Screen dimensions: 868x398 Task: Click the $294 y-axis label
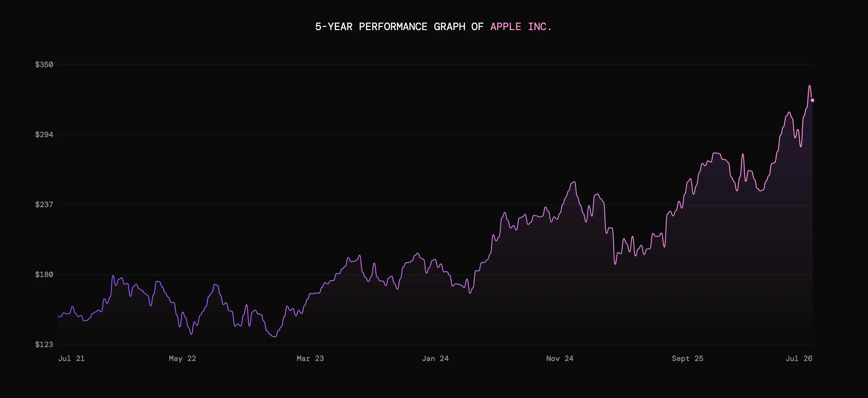44,135
